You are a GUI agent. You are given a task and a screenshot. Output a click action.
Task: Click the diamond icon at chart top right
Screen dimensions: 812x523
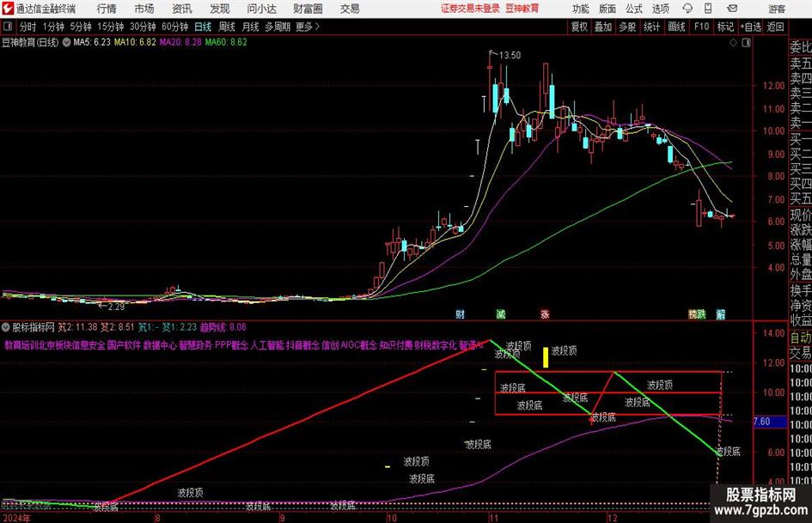(x=733, y=43)
